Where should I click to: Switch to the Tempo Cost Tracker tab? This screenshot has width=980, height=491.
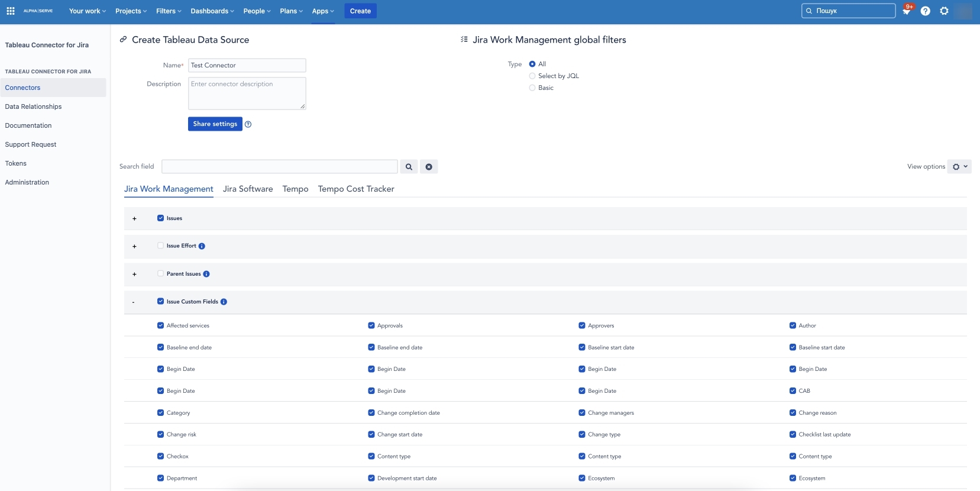(x=356, y=189)
